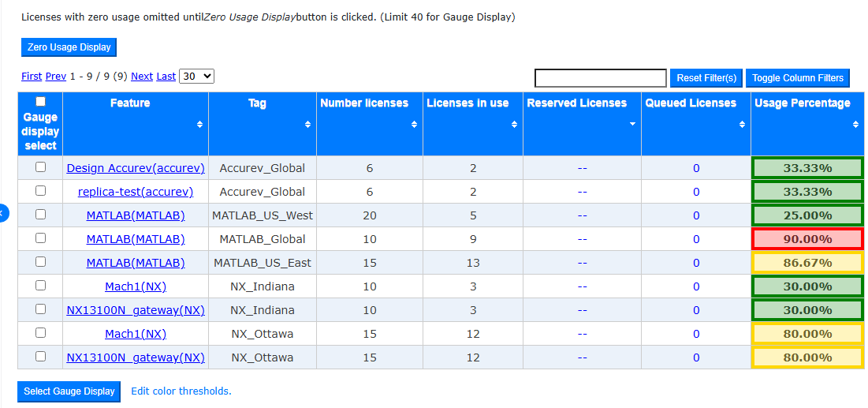Sort by Number licenses column arrows
The width and height of the screenshot is (868, 408).
click(x=414, y=125)
